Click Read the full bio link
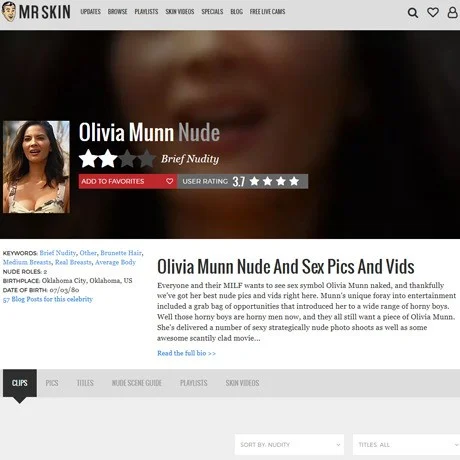Viewport: 460px width, 460px height. (x=186, y=353)
